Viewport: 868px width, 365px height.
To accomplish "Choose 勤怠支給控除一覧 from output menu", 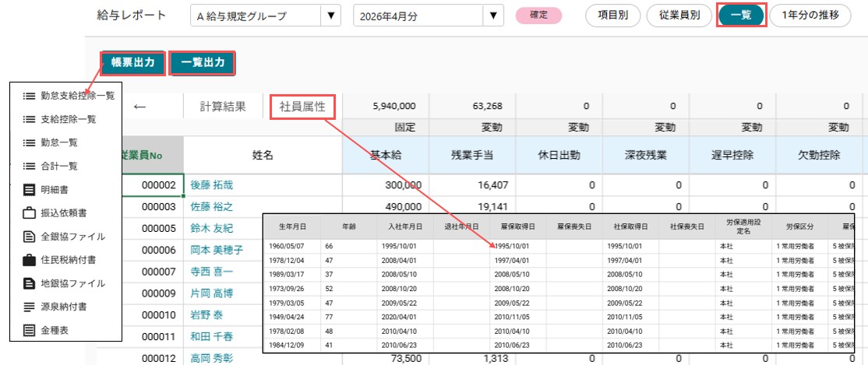I will (77, 96).
